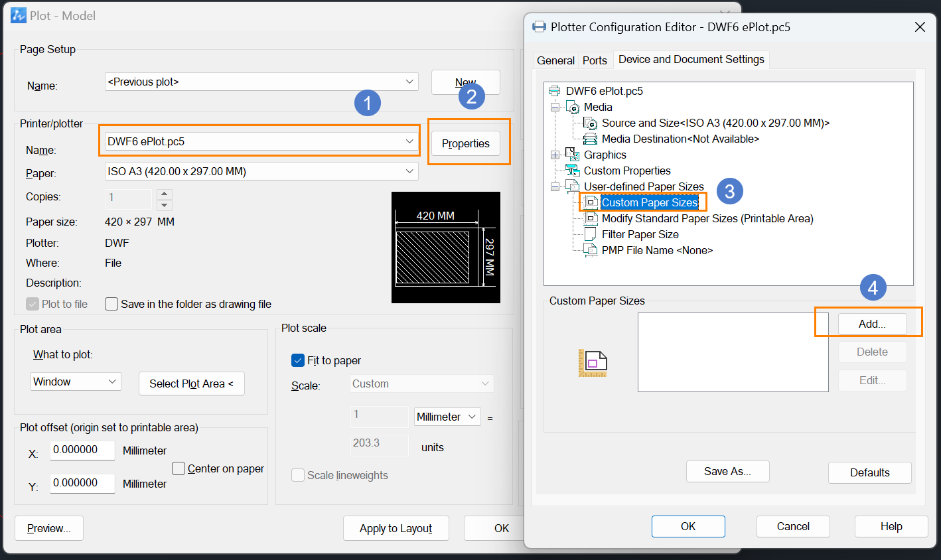Image resolution: width=941 pixels, height=560 pixels.
Task: Open the Page Setup Name dropdown
Action: tap(261, 82)
